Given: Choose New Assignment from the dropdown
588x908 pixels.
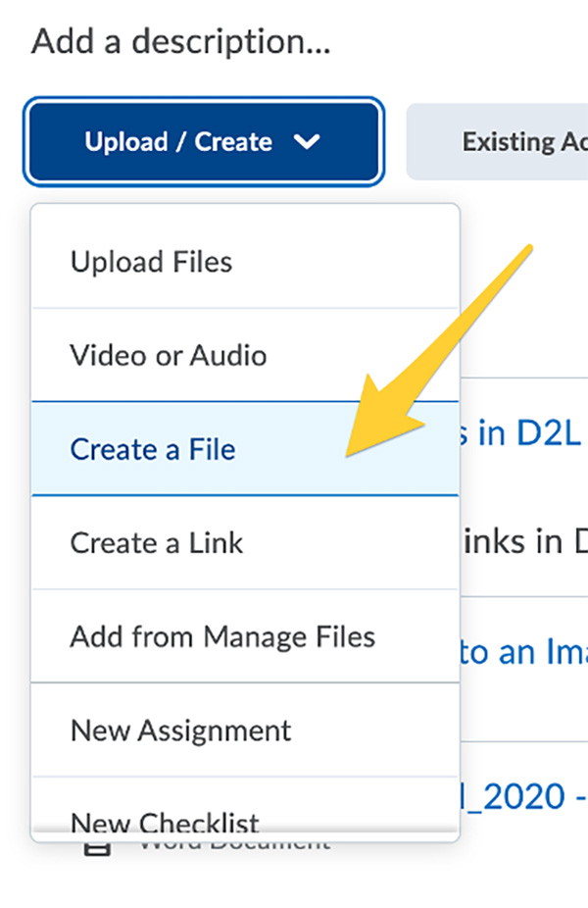Looking at the screenshot, I should click(x=180, y=731).
